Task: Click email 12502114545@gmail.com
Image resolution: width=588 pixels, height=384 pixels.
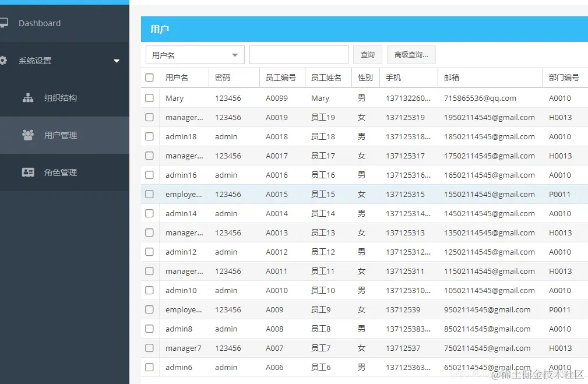Action: click(490, 252)
